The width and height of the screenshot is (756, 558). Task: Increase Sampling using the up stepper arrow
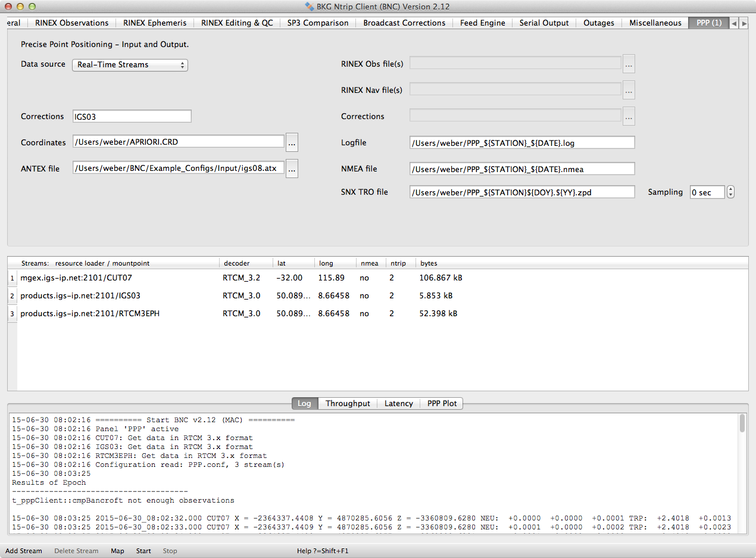click(730, 189)
